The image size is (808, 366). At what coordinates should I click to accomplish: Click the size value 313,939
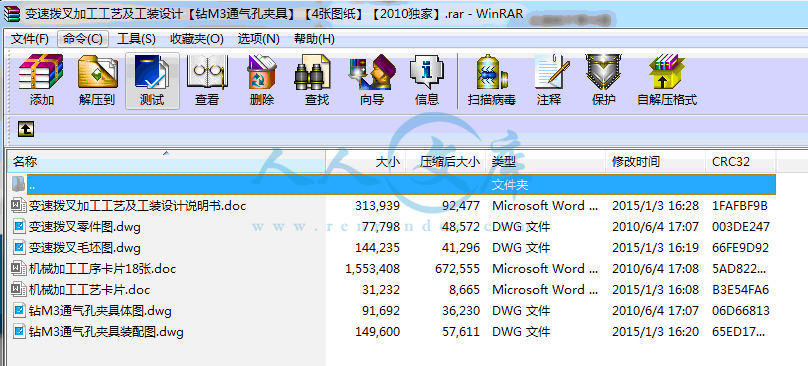coord(377,206)
